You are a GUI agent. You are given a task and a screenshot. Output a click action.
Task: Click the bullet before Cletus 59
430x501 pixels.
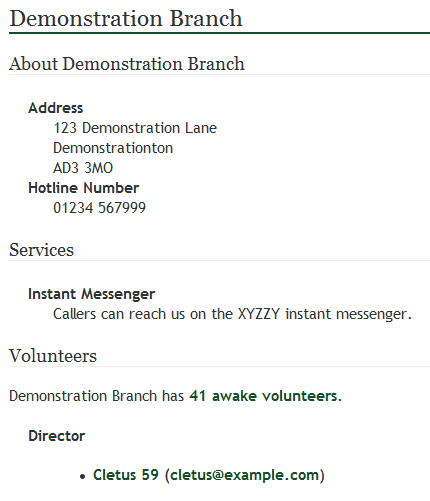(x=83, y=477)
